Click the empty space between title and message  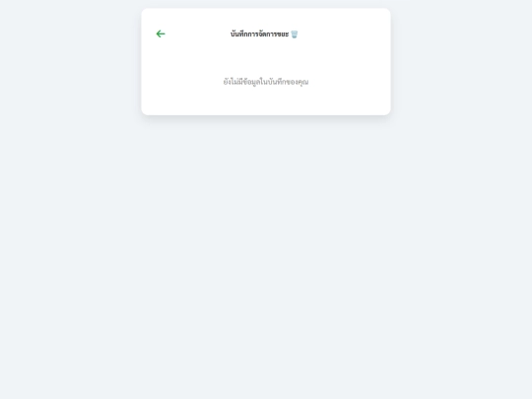pyautogui.click(x=266, y=58)
